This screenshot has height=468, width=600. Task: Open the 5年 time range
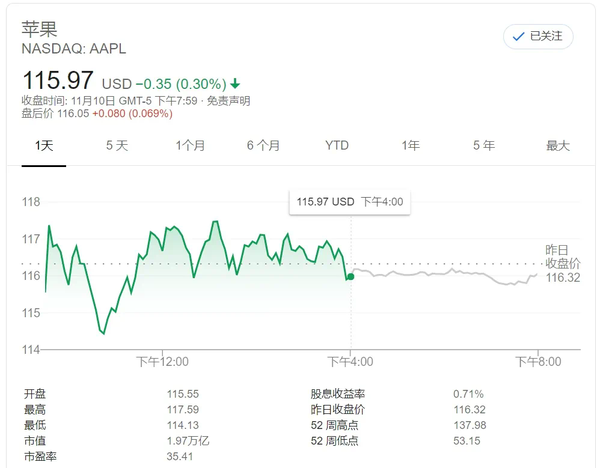pyautogui.click(x=484, y=145)
